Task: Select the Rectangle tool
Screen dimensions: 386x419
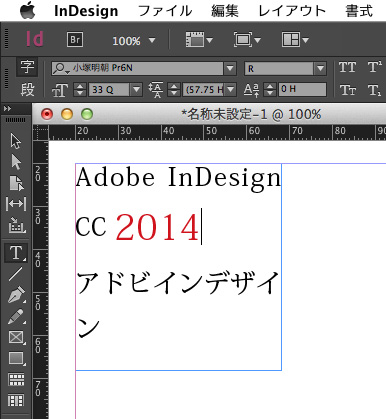Action: (x=16, y=359)
